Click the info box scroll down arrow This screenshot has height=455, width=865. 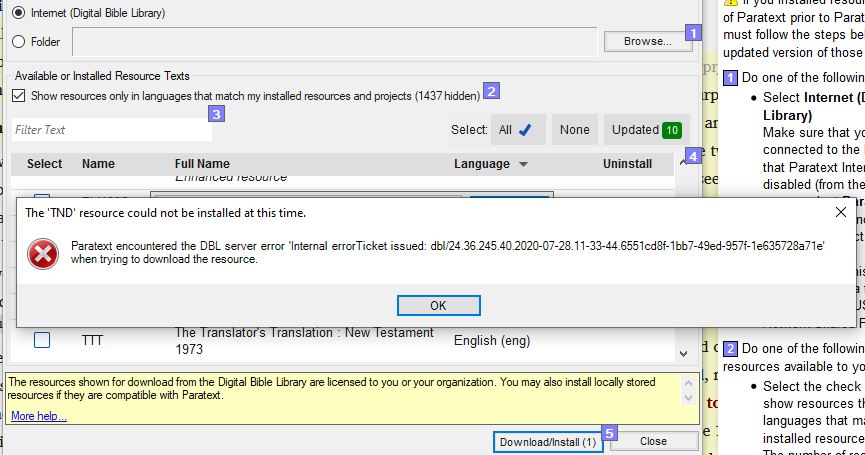(x=688, y=398)
